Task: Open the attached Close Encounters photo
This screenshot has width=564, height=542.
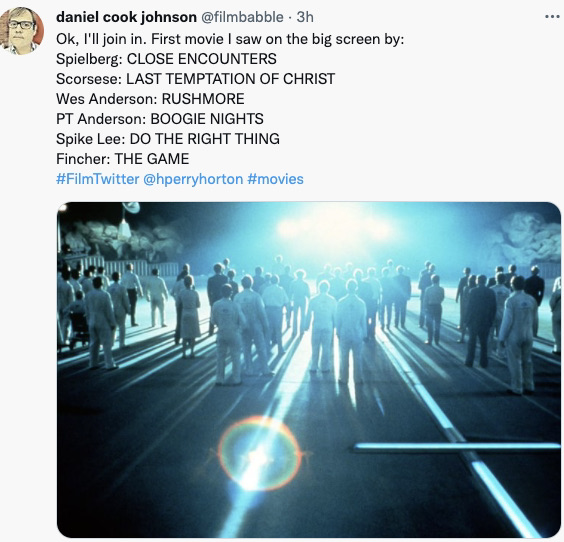Action: pyautogui.click(x=309, y=370)
